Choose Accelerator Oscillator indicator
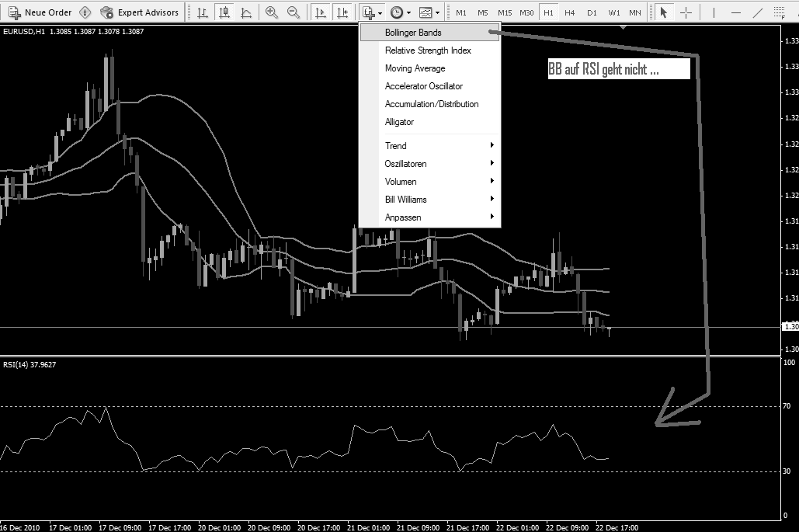 coord(431,86)
